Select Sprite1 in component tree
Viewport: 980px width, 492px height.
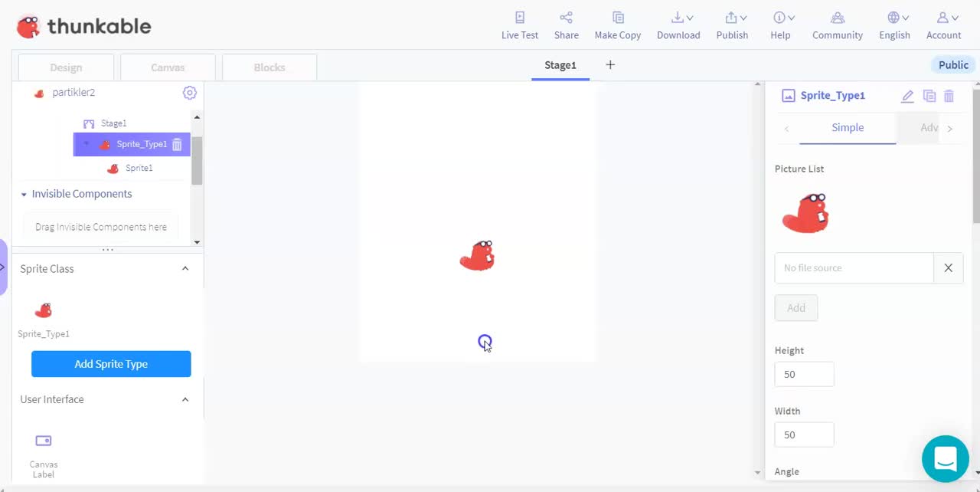(x=139, y=168)
